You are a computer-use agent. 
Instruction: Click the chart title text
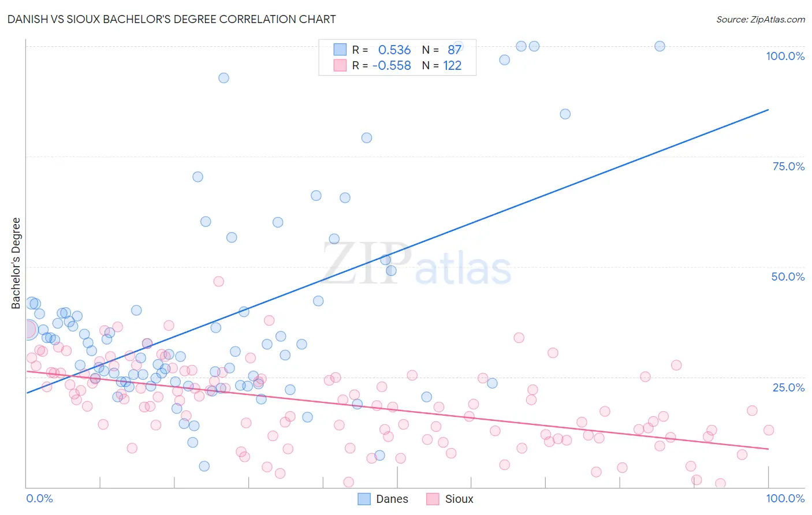pyautogui.click(x=172, y=19)
